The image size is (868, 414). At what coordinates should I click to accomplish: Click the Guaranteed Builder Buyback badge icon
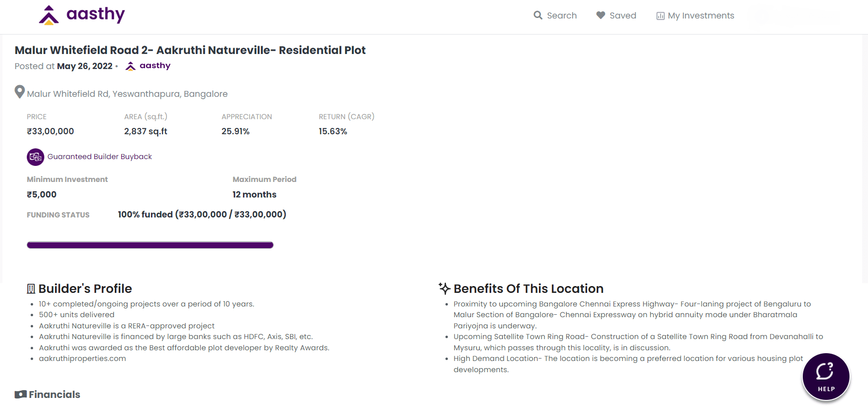click(x=36, y=157)
